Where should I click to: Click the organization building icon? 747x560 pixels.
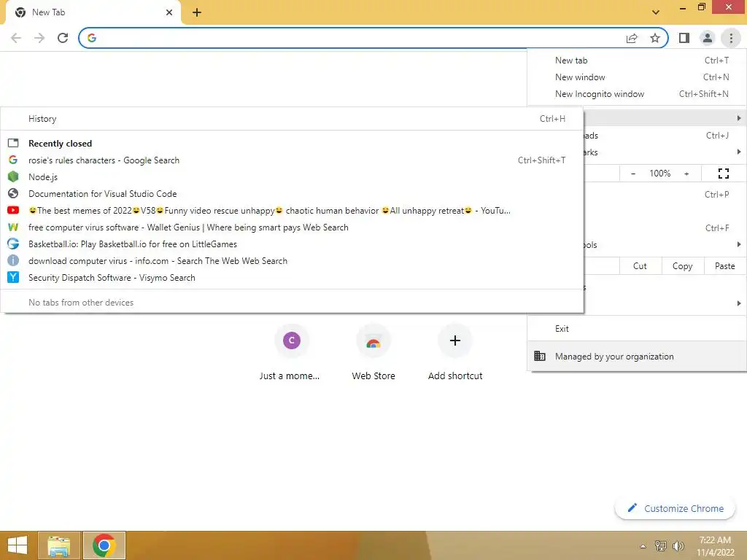pyautogui.click(x=539, y=356)
